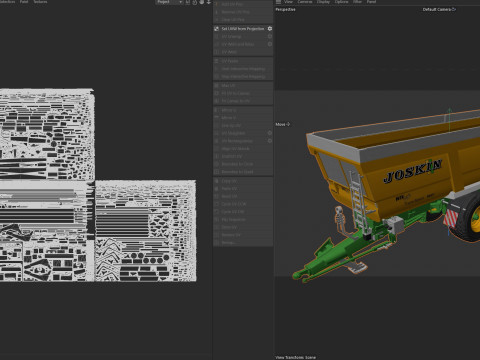Open options gear next to UV Weld and Relax

tap(270, 44)
